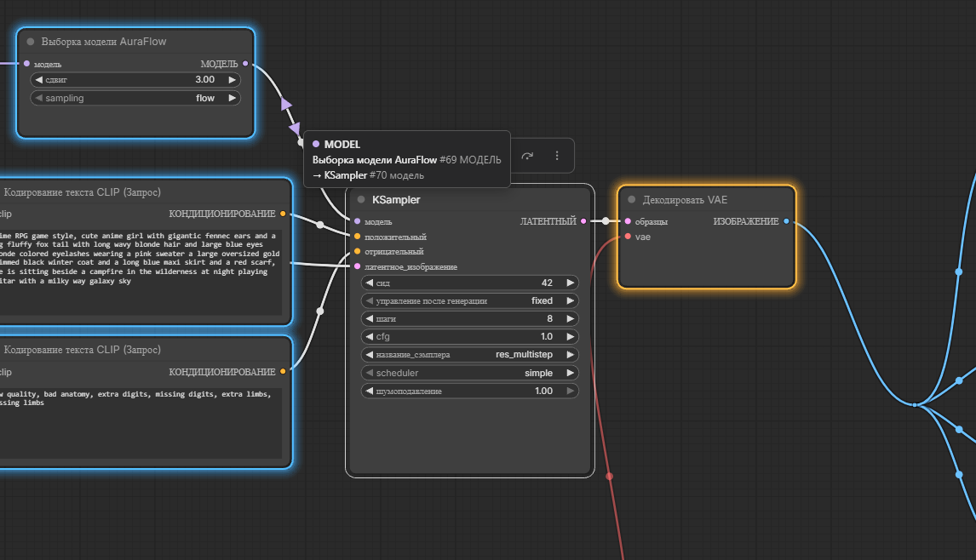
Task: Select previous управление после генерации option
Action: point(369,300)
